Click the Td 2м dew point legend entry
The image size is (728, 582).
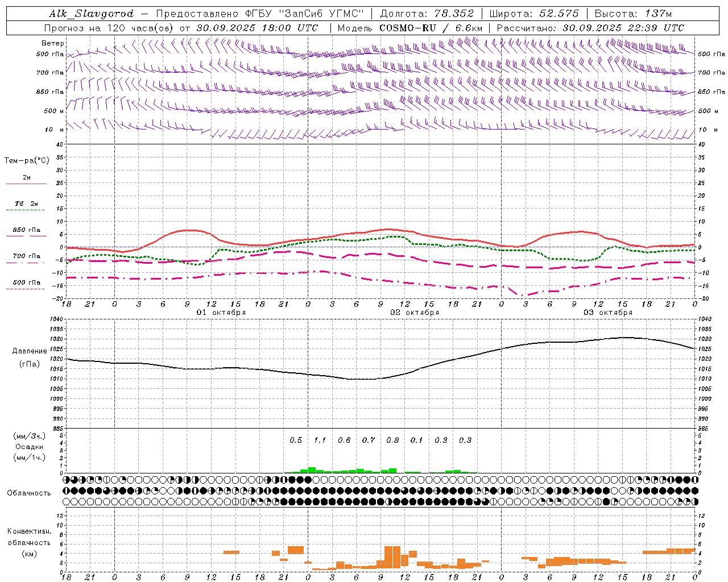(27, 203)
